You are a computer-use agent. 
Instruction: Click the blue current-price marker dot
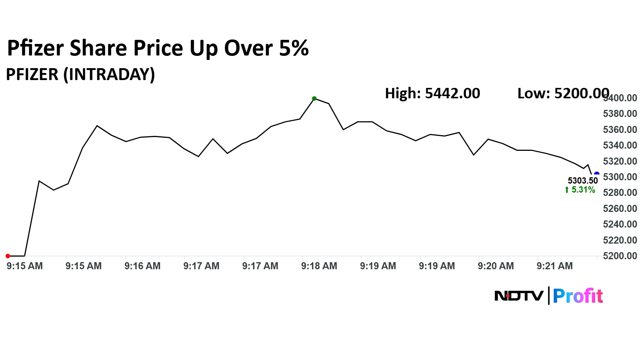[597, 174]
